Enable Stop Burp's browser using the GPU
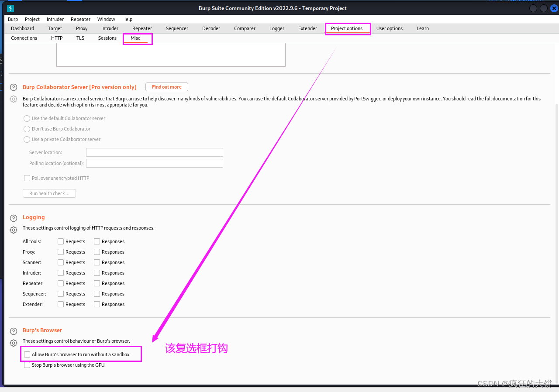The width and height of the screenshot is (559, 392). [27, 365]
